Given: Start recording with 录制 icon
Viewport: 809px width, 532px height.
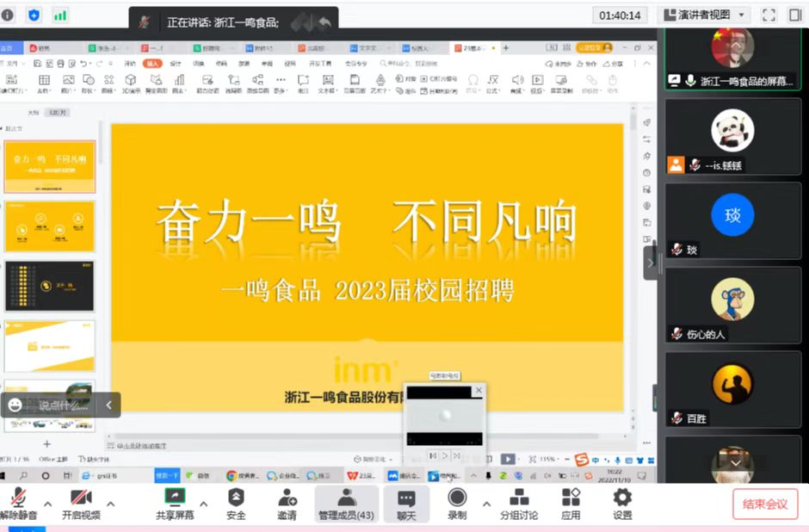Looking at the screenshot, I should 457,503.
